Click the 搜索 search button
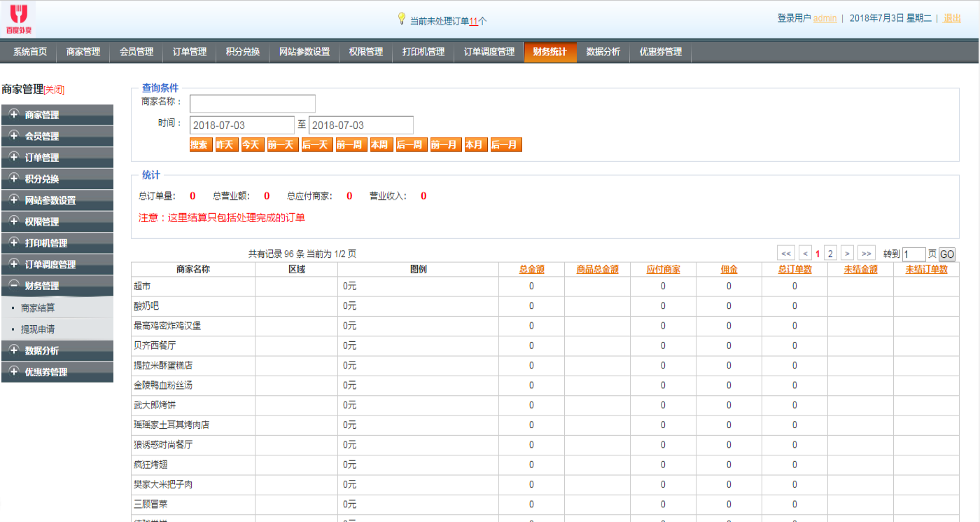This screenshot has width=980, height=522. tap(199, 145)
